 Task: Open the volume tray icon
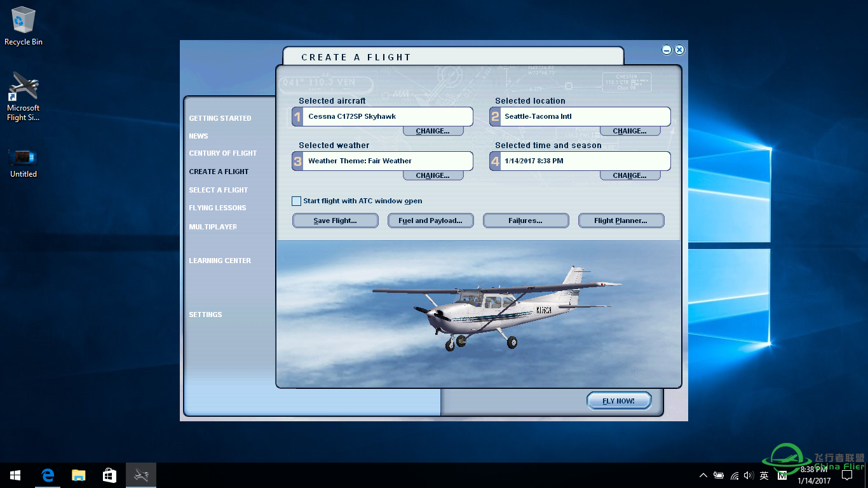pos(749,475)
